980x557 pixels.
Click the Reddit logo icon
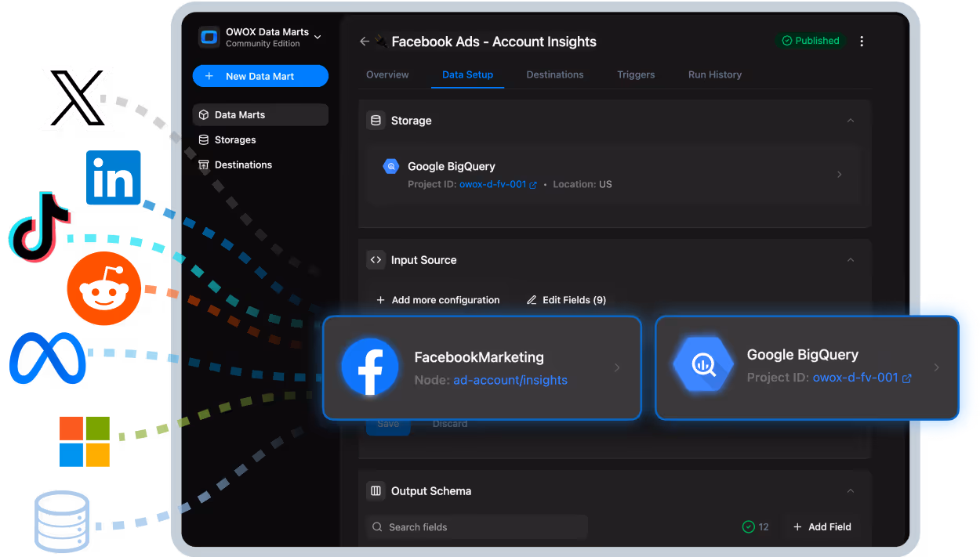(104, 289)
